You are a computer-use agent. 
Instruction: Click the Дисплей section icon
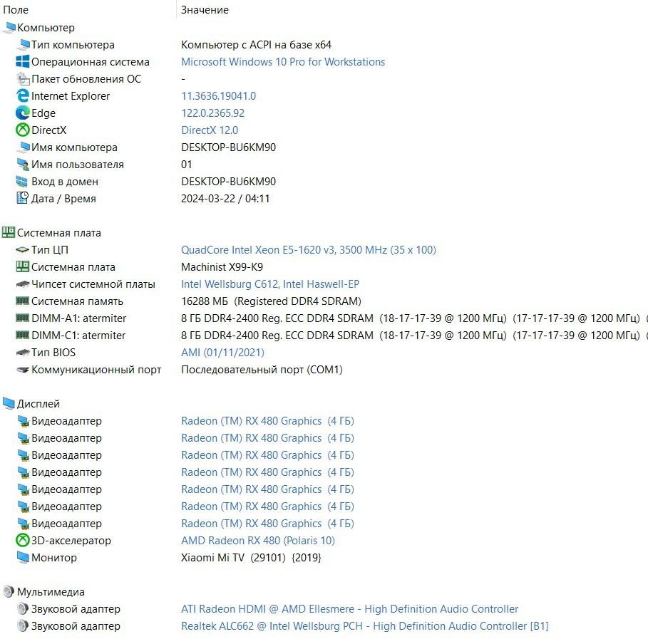[9, 404]
